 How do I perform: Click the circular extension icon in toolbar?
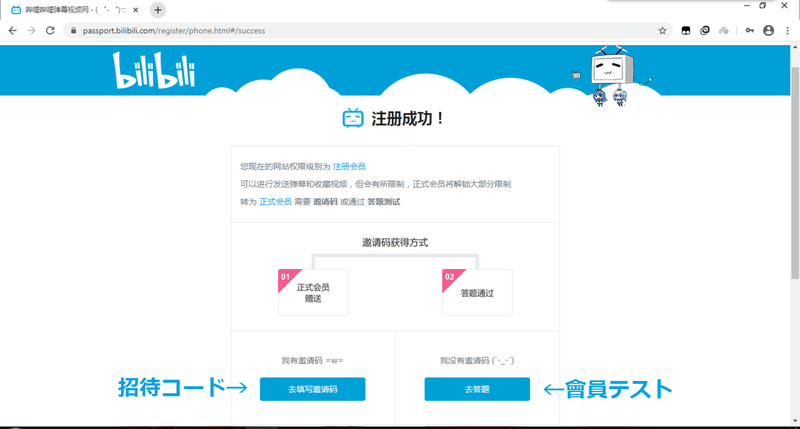tap(705, 31)
